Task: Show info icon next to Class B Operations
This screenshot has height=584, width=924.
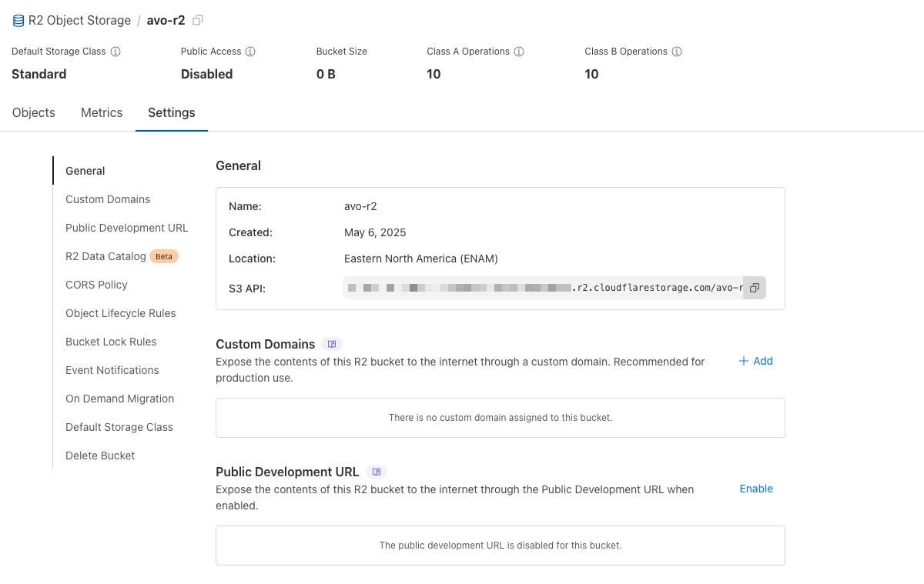Action: click(x=677, y=52)
